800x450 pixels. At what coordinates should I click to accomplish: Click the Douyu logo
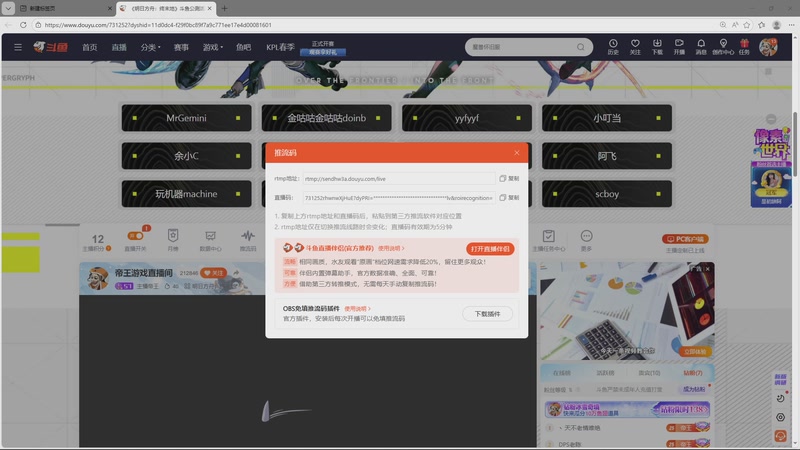point(51,47)
